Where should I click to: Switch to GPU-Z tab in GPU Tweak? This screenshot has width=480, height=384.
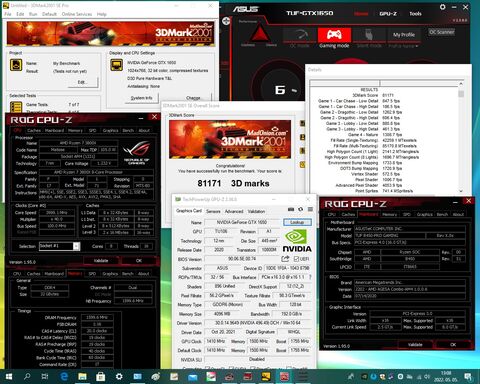pyautogui.click(x=388, y=14)
